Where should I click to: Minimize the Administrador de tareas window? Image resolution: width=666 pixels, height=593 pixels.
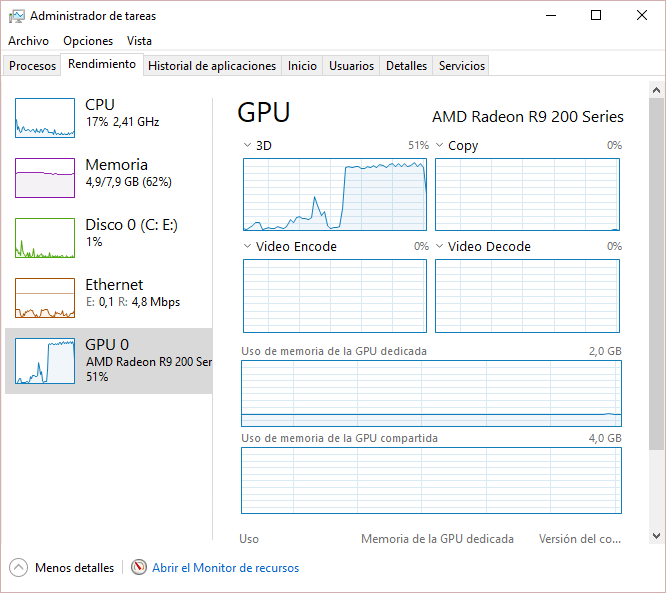[x=551, y=16]
